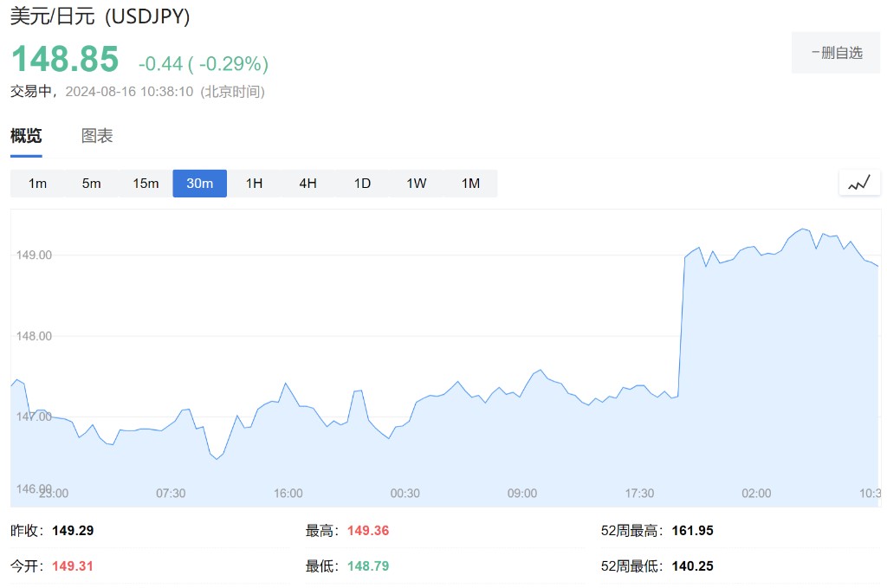Viewport: 887px width, 588px height.
Task: Click the 美元/日元 (USDJPY) title
Action: 100,16
